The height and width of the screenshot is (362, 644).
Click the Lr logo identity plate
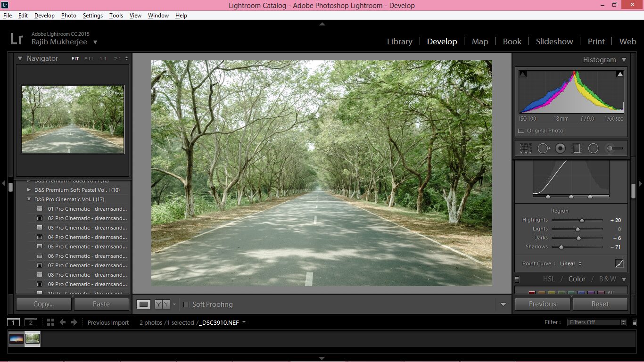(x=17, y=38)
